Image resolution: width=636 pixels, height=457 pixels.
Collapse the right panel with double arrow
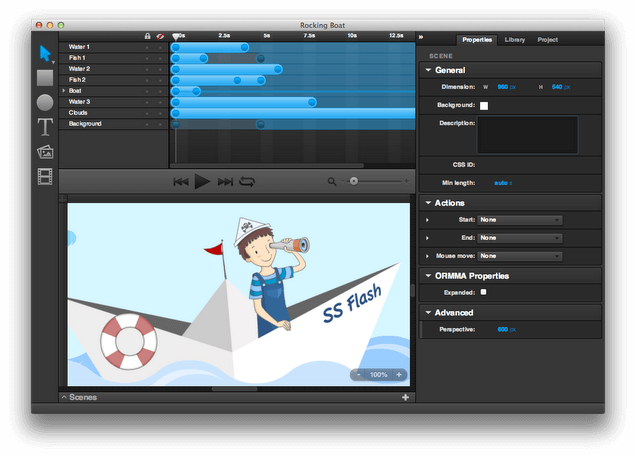(421, 37)
